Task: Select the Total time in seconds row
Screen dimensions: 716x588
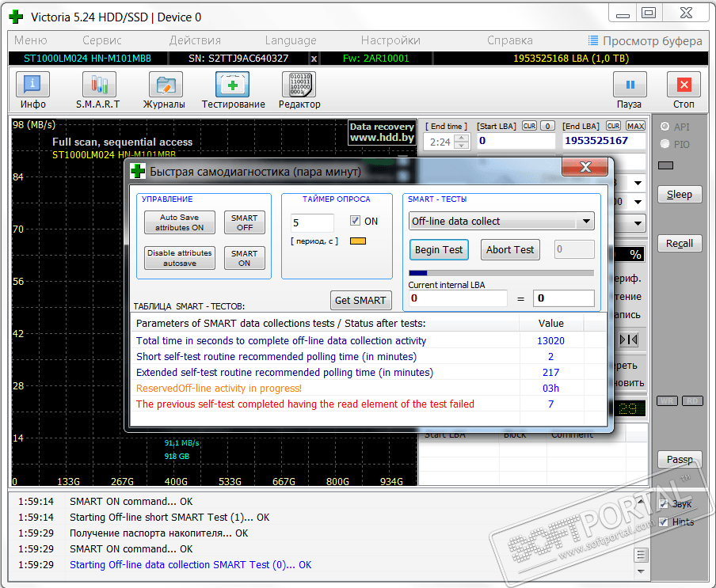Action: click(x=368, y=341)
